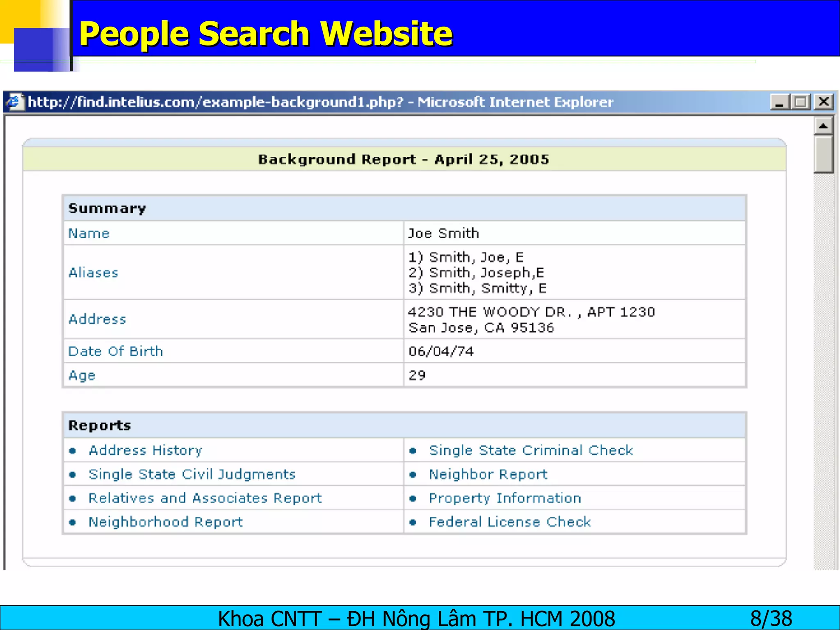
Task: Open Single State Criminal Check link
Action: [x=531, y=450]
